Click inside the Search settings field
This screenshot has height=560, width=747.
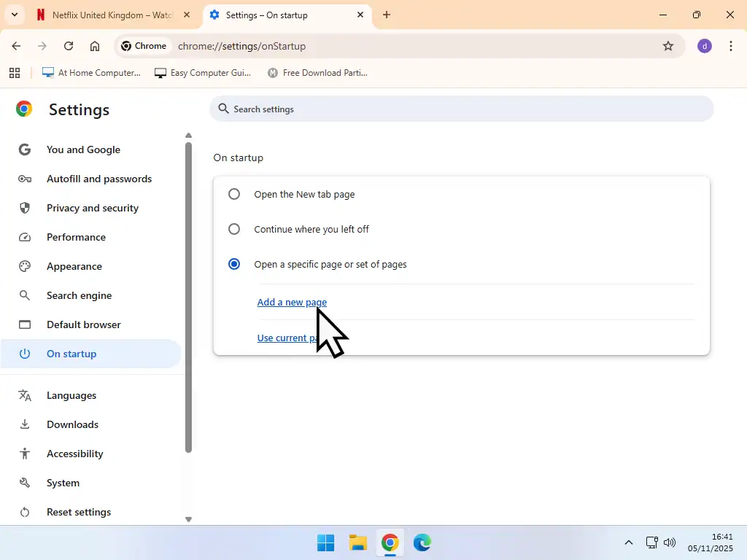point(365,109)
